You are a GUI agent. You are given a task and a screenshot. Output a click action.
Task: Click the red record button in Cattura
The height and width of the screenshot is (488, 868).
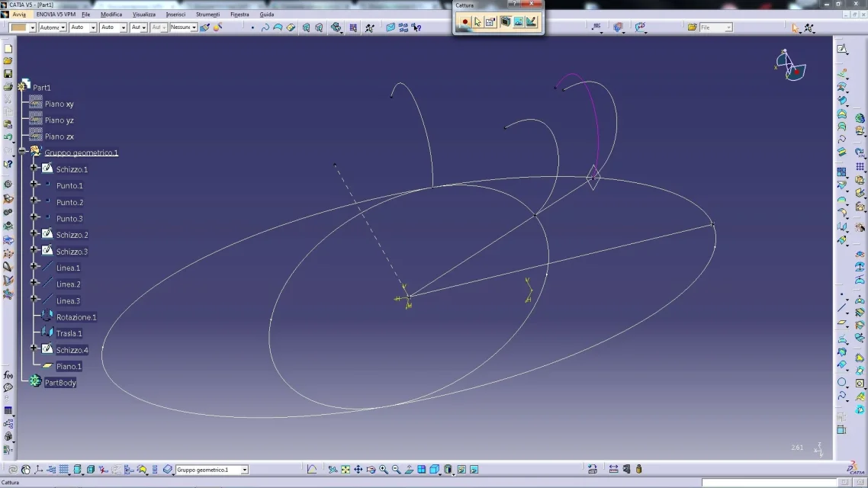point(465,22)
